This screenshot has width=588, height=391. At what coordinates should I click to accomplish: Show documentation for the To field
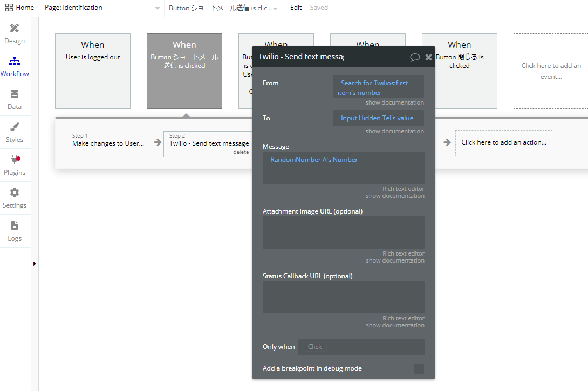[394, 131]
